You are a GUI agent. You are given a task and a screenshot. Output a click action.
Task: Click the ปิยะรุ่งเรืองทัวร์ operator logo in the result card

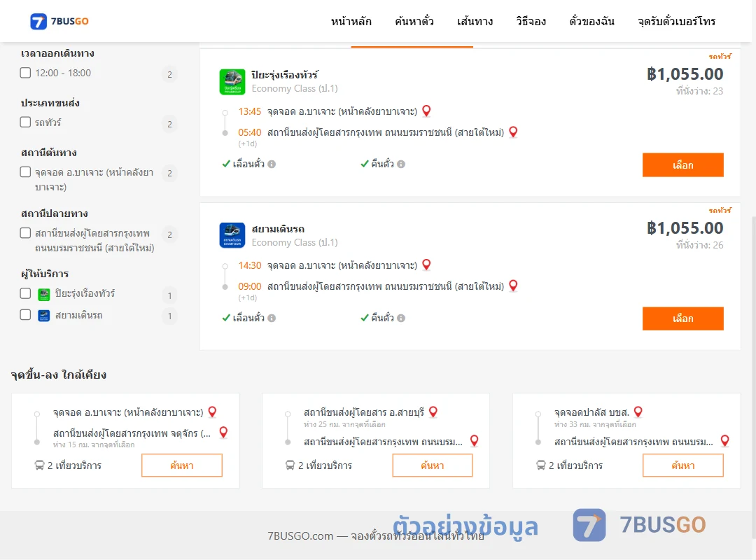coord(232,82)
